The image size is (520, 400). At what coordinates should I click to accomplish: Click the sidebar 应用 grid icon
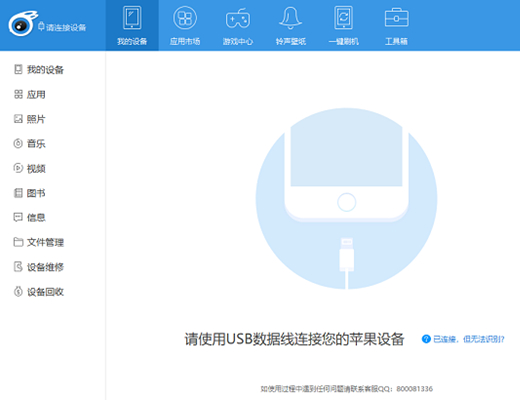[18, 94]
